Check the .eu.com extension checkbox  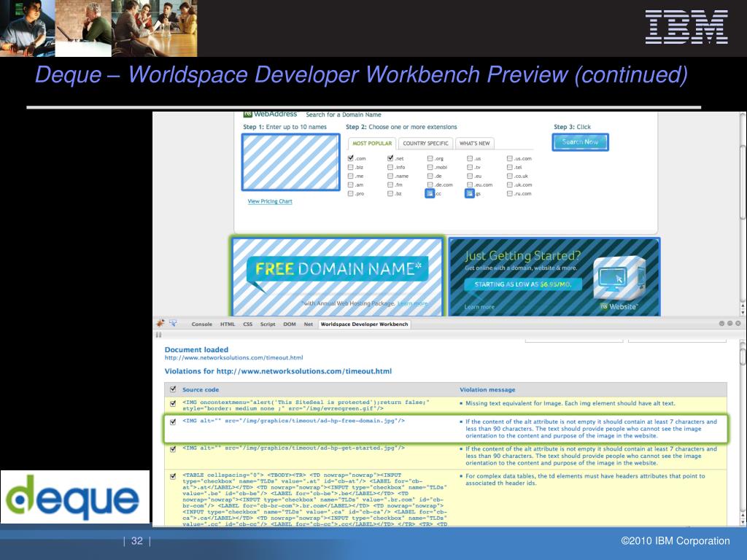tap(470, 184)
